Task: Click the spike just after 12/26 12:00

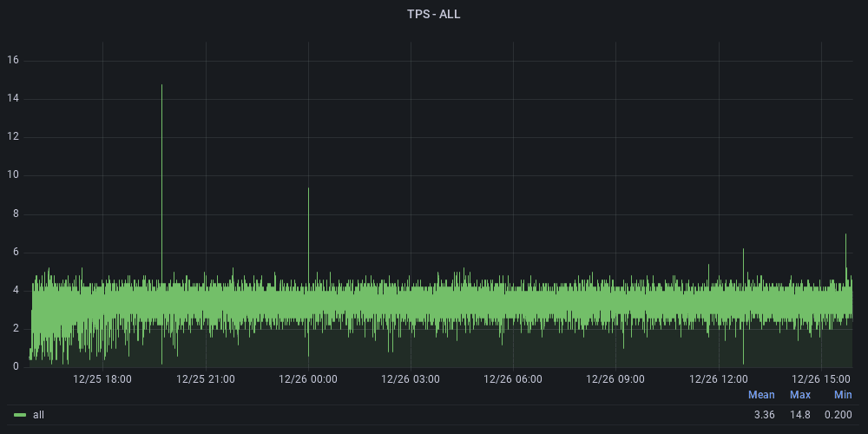Action: coord(743,251)
